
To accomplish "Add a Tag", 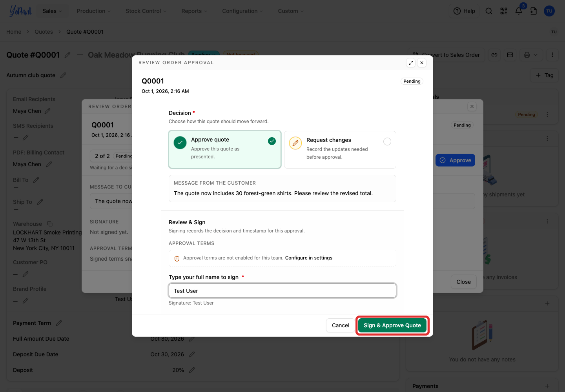I will click(545, 75).
